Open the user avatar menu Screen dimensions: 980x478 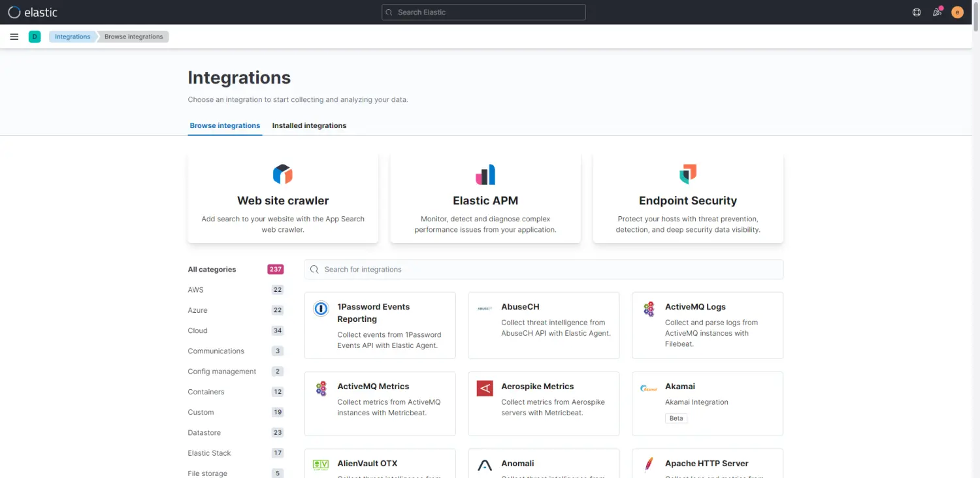[957, 12]
